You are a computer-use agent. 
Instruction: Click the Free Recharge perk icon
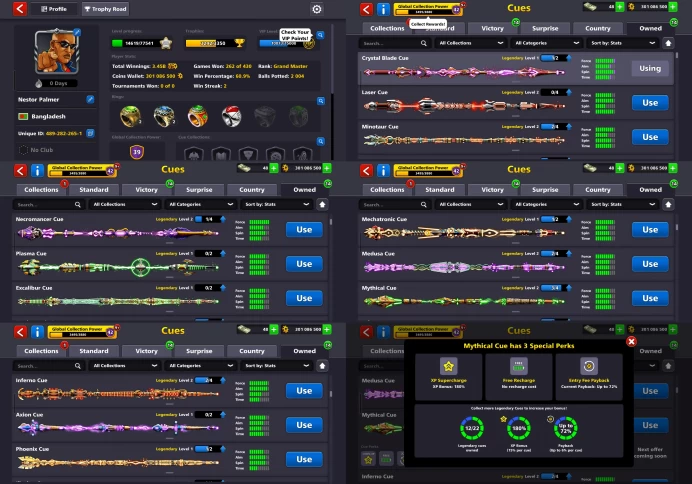click(519, 366)
